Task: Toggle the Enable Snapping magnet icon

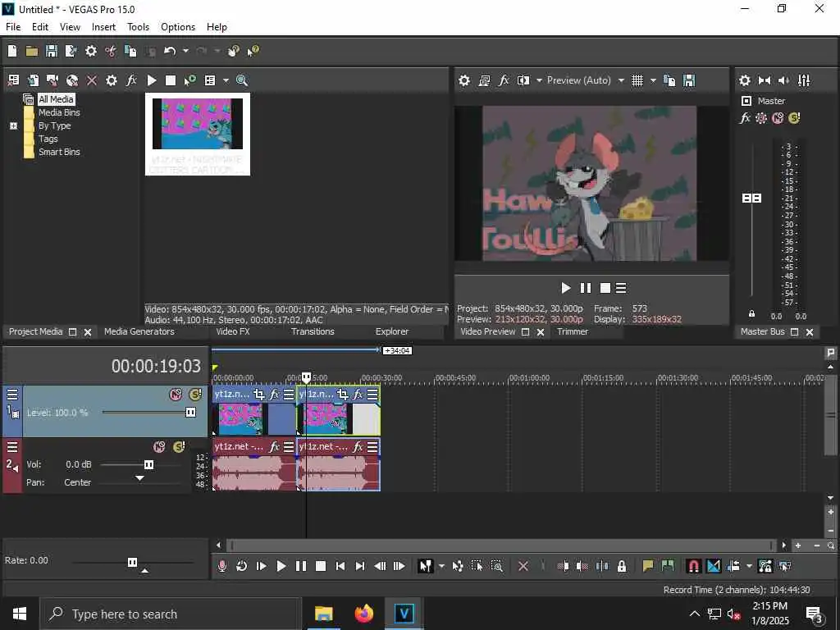Action: tap(693, 566)
